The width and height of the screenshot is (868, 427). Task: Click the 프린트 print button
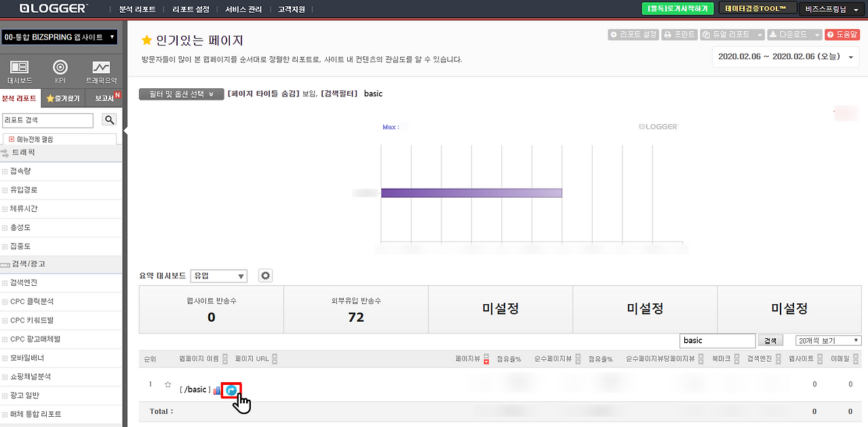point(679,35)
